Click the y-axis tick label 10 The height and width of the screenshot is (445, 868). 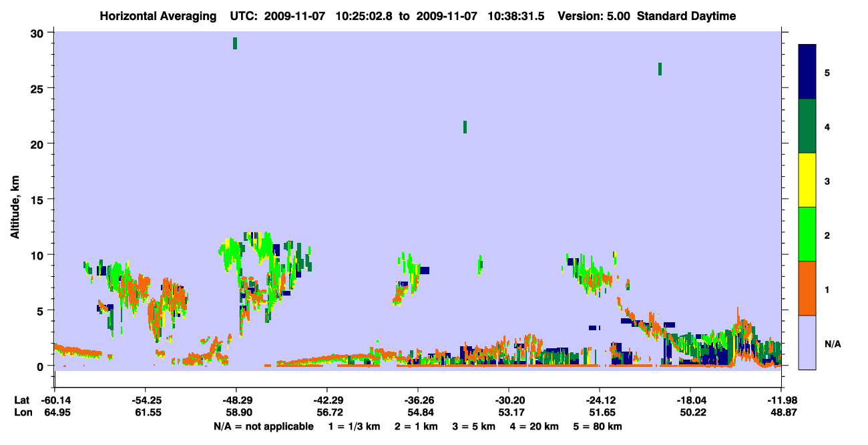(39, 255)
